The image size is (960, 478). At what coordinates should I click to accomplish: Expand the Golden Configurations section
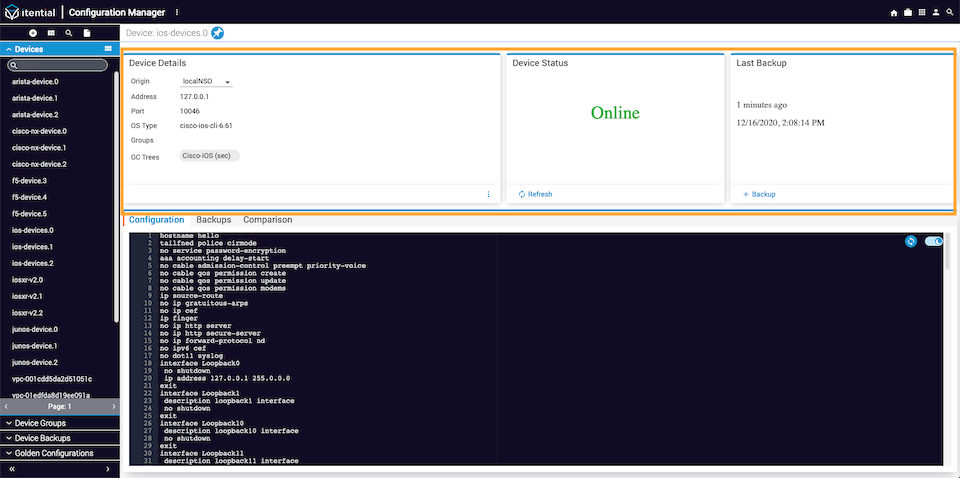pyautogui.click(x=59, y=454)
